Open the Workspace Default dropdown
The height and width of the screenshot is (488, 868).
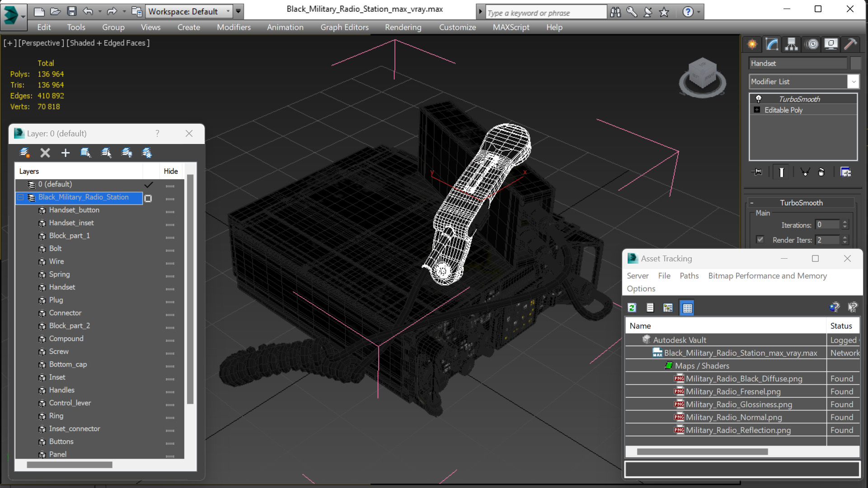click(x=228, y=11)
